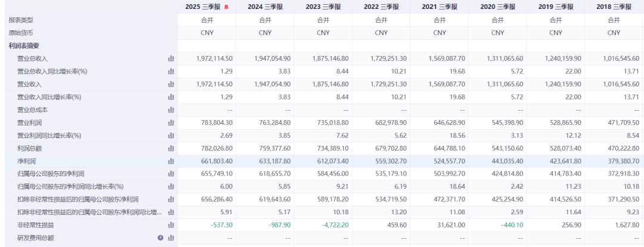Image resolution: width=644 pixels, height=247 pixels.
Task: Select the 2018 三季报 column header
Action: click(x=614, y=7)
